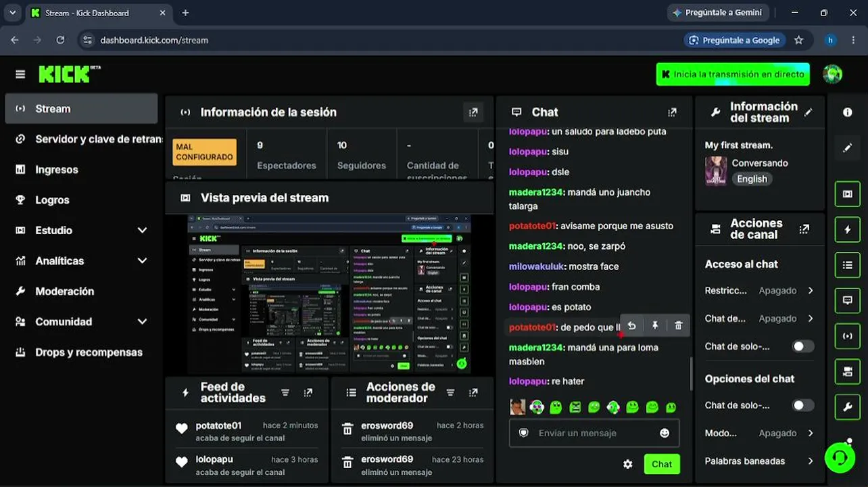The height and width of the screenshot is (487, 868).
Task: Open the browser tab search dropdown
Action: [x=12, y=12]
